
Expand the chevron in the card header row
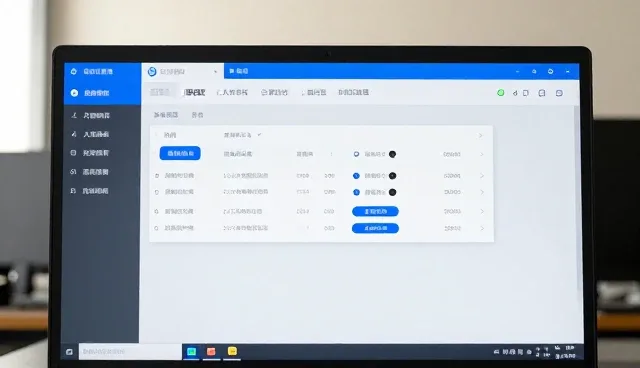(x=480, y=135)
